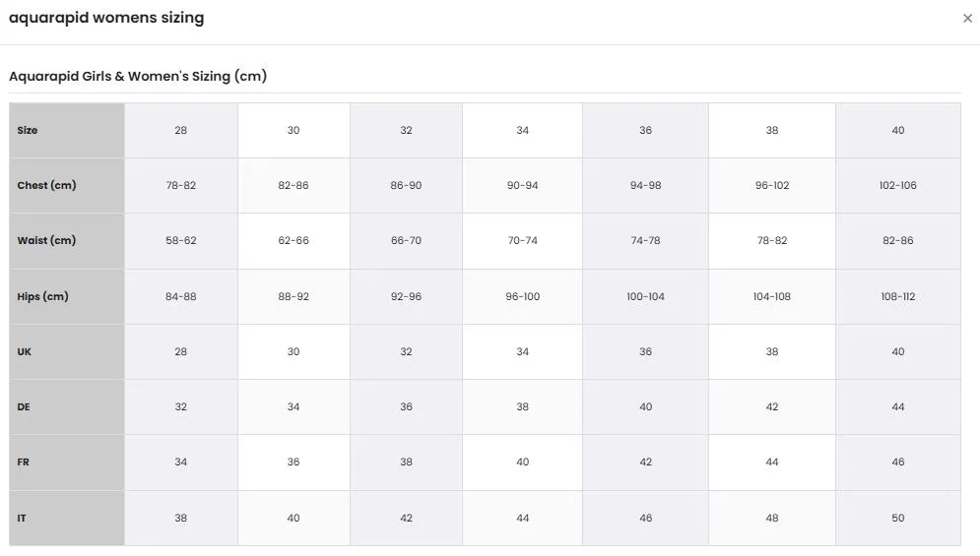Select the 'DE' row header
This screenshot has height=556, width=980.
pyautogui.click(x=67, y=406)
